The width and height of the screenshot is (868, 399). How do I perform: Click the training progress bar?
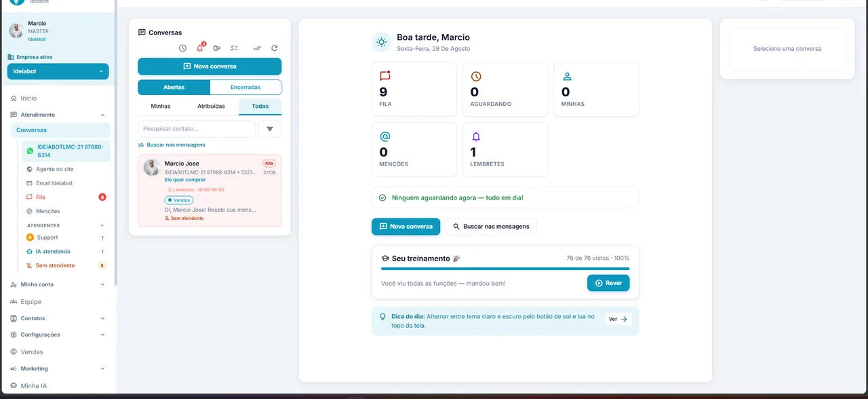point(505,269)
